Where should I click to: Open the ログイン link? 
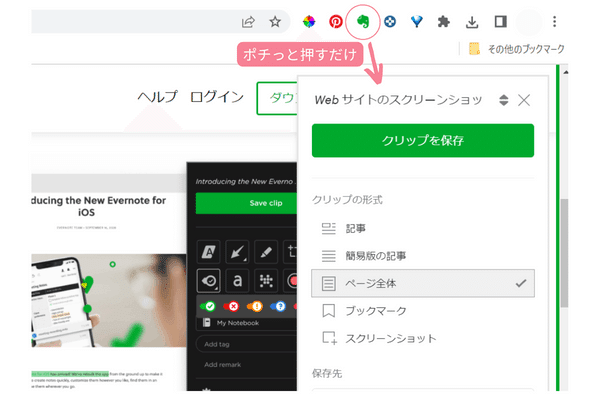coord(217,97)
